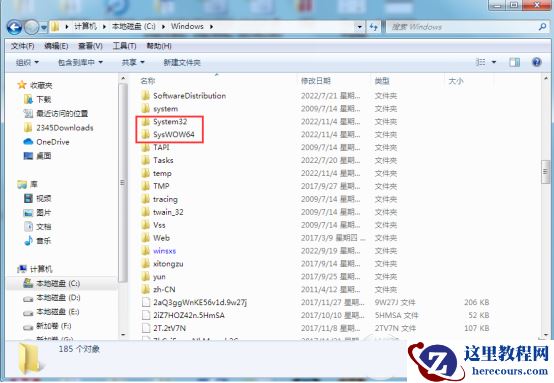The image size is (554, 383).
Task: Select 本地磁盘 (E:) drive
Action: tap(52, 312)
